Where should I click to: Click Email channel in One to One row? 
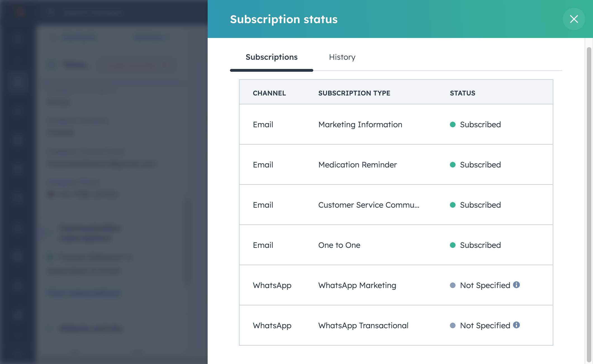[263, 245]
